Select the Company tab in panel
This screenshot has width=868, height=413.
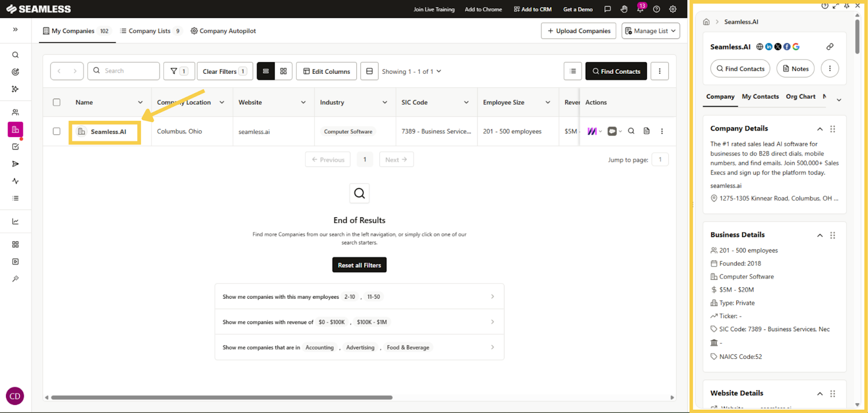click(720, 96)
